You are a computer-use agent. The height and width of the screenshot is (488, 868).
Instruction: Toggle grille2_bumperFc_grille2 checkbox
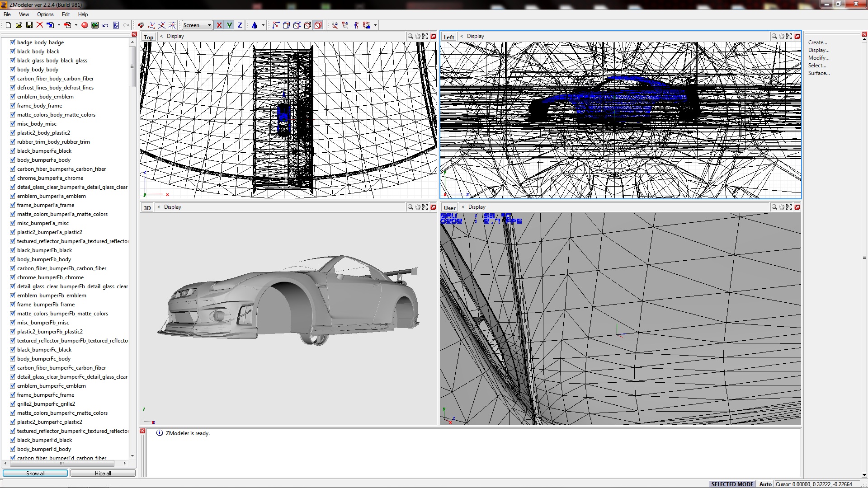click(13, 404)
